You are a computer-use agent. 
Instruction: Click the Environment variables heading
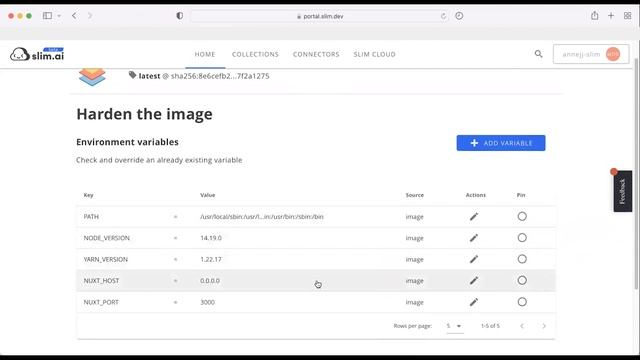click(x=127, y=142)
